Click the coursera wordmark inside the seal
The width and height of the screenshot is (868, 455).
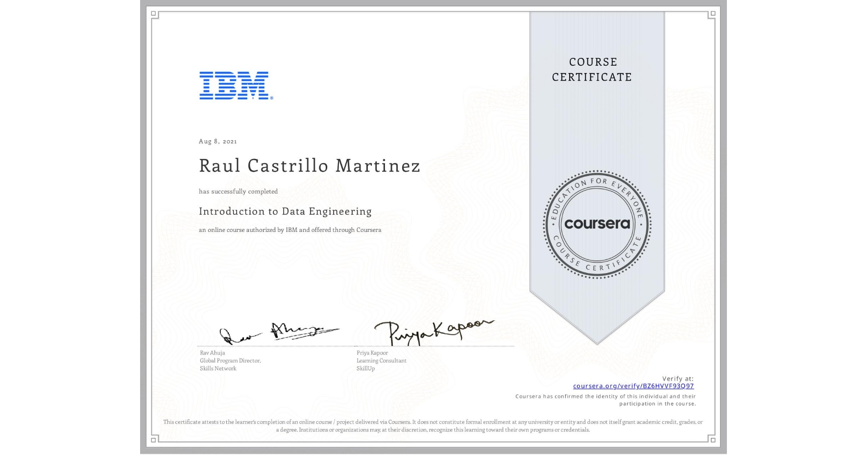coord(597,225)
